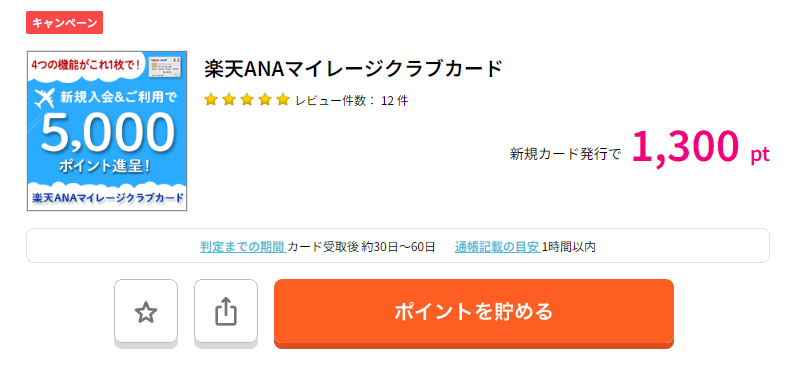Screen dimensions: 786x380
Task: Select the fifth gold rating star
Action: click(x=283, y=100)
